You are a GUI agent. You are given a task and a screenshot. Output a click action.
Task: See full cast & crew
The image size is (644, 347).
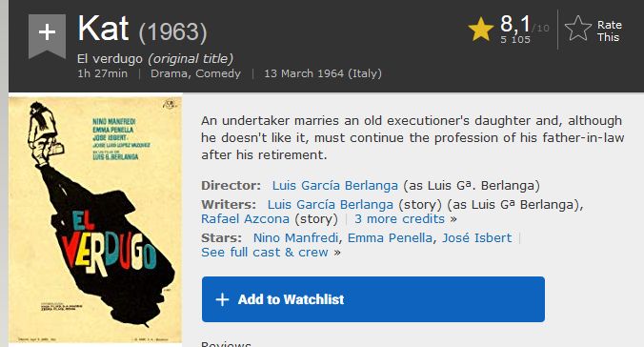[265, 252]
